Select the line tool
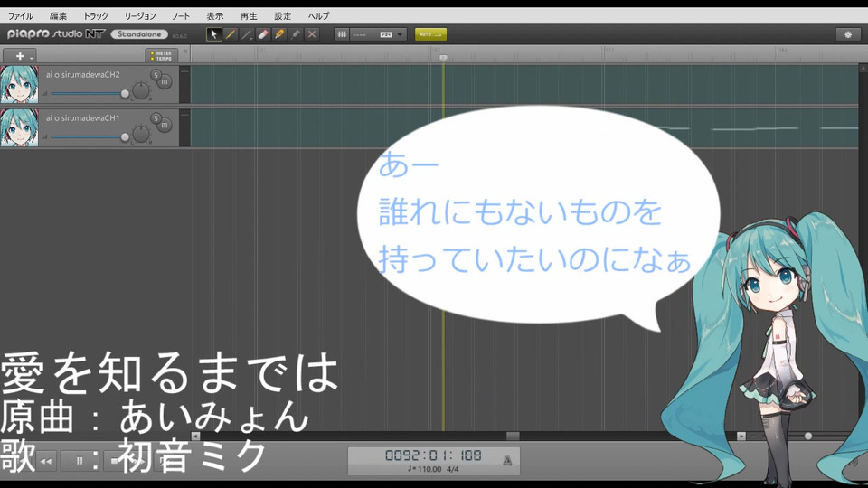The width and height of the screenshot is (868, 488). [x=247, y=34]
